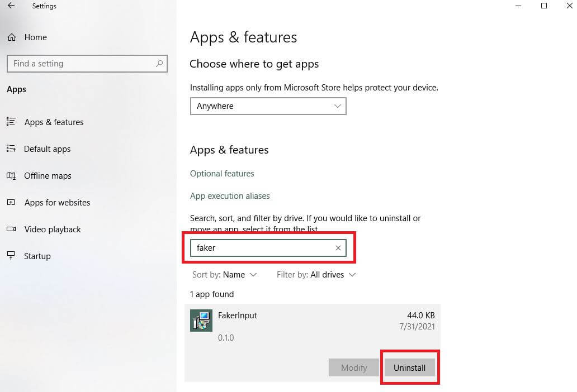The height and width of the screenshot is (392, 577).
Task: Open Startup apps settings page
Action: [x=37, y=256]
